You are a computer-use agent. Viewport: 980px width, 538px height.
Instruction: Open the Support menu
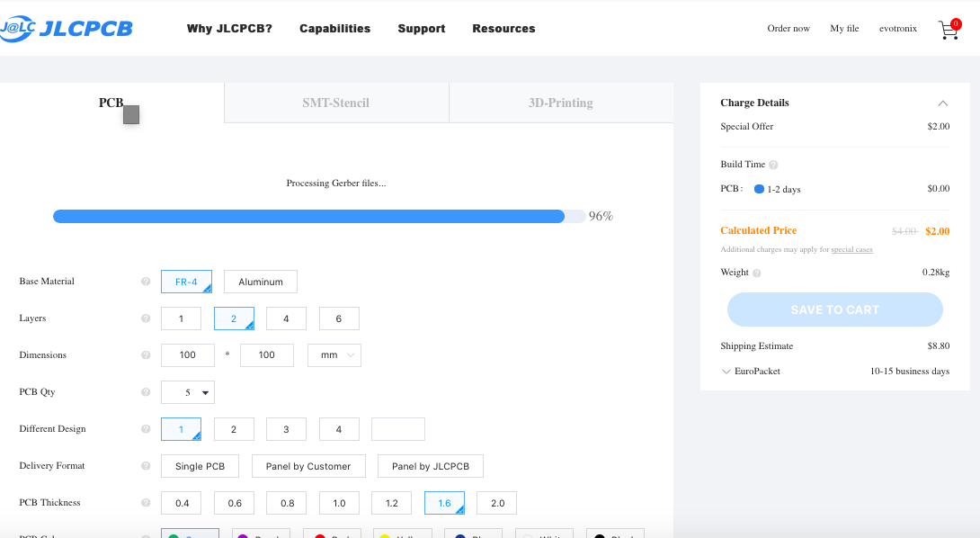pyautogui.click(x=422, y=29)
